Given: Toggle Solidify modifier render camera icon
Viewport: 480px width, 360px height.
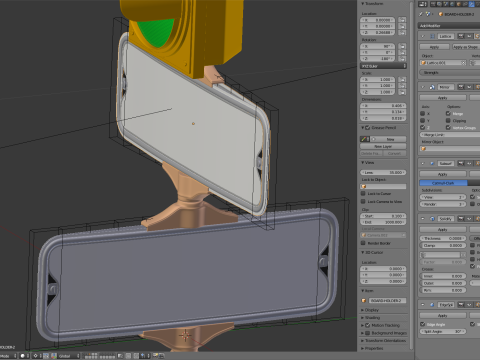Looking at the screenshot, I should (x=461, y=219).
